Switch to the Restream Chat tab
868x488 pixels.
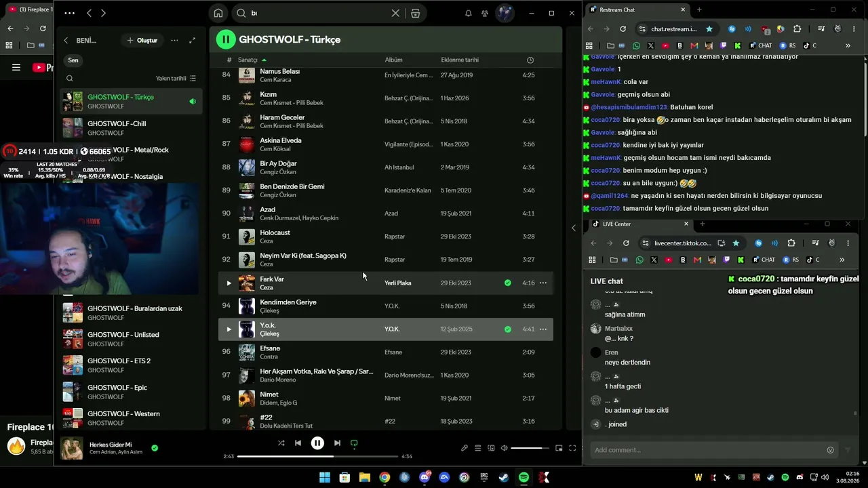(x=636, y=10)
